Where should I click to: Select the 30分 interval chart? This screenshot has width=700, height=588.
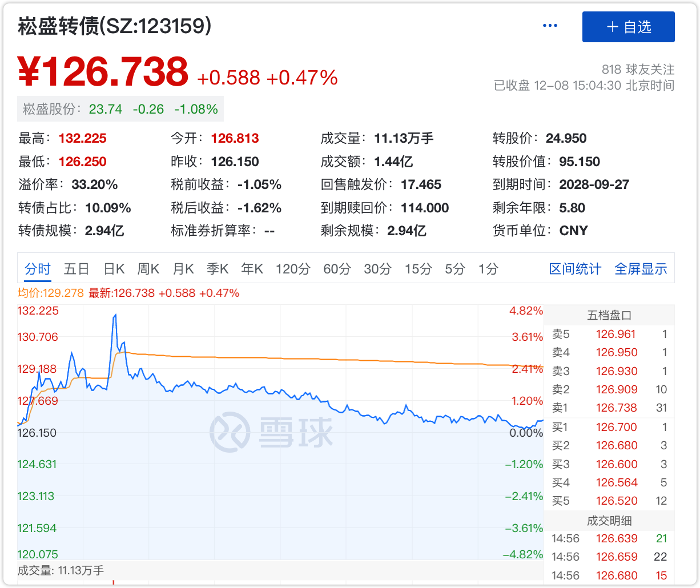point(377,269)
